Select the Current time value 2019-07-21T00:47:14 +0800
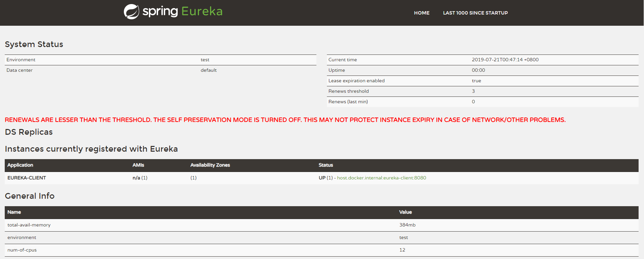644x259 pixels. [505, 60]
